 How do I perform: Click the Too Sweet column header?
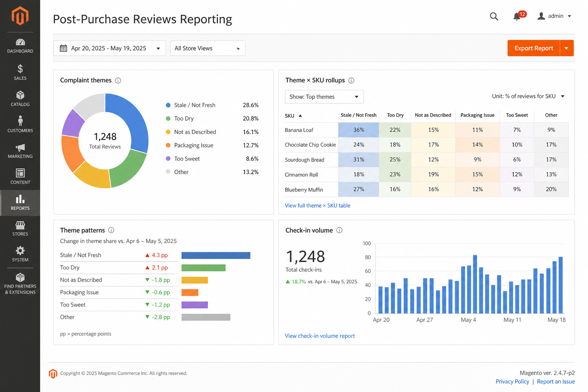[517, 115]
